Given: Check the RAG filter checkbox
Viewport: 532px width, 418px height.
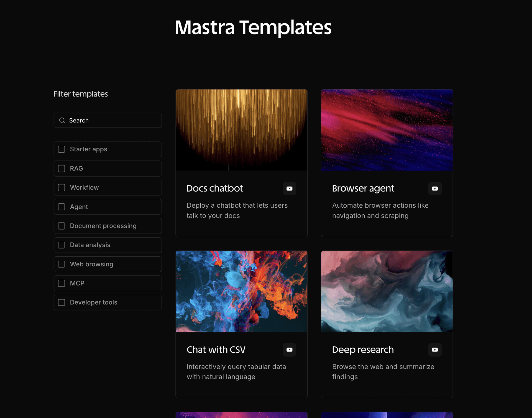Looking at the screenshot, I should pyautogui.click(x=61, y=168).
